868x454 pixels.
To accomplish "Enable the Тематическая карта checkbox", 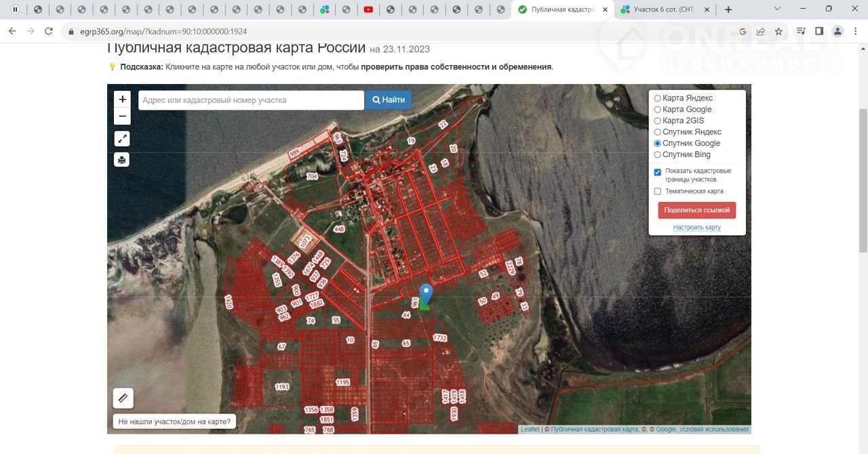I will pos(657,191).
